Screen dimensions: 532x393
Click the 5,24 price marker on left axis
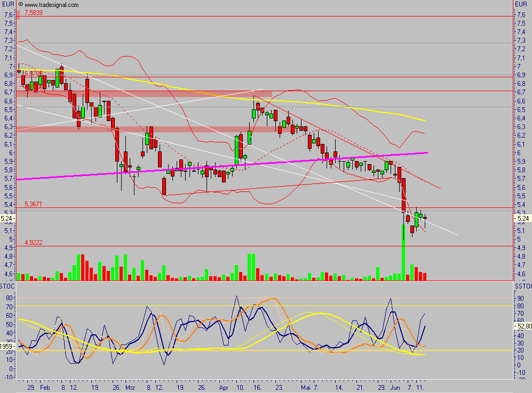click(x=7, y=218)
